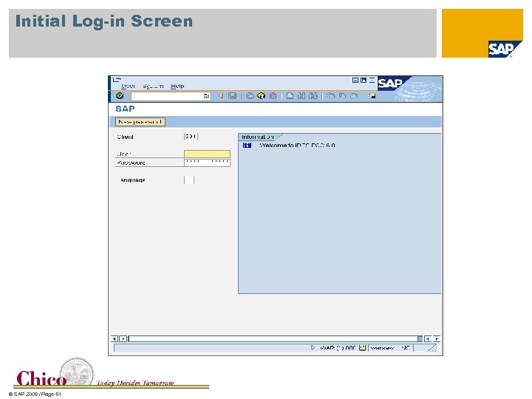This screenshot has height=399, width=532.
Task: Click the system name text in status bar
Action: [338, 348]
